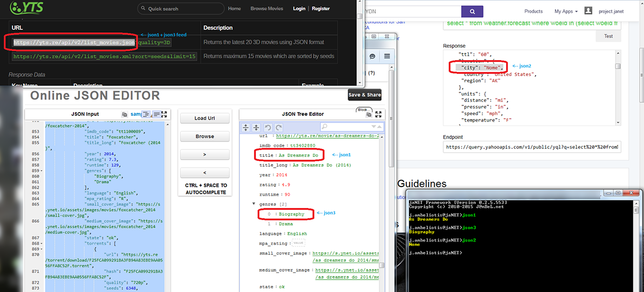This screenshot has width=644, height=292.
Task: Click the YTS Quick search field
Action: pos(180,9)
